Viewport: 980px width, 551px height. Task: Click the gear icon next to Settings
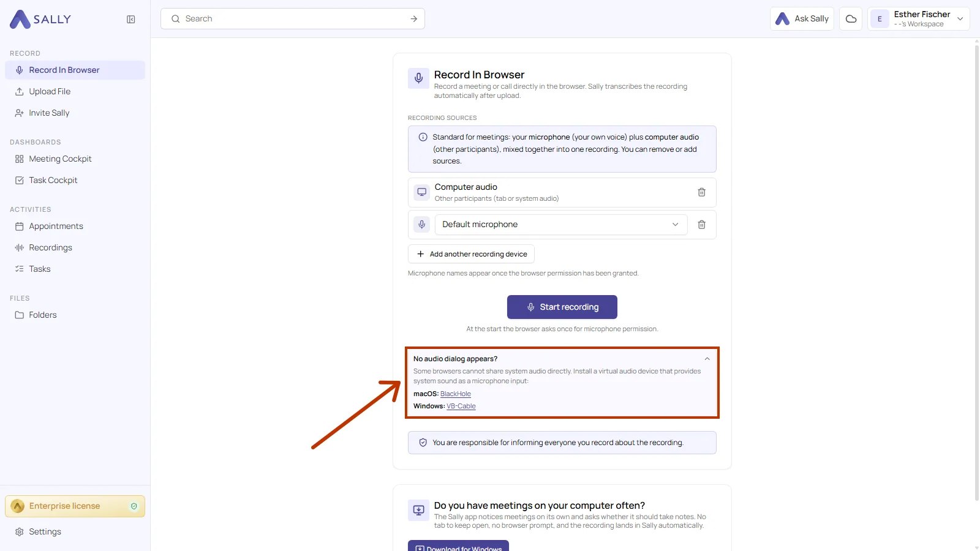coord(20,532)
